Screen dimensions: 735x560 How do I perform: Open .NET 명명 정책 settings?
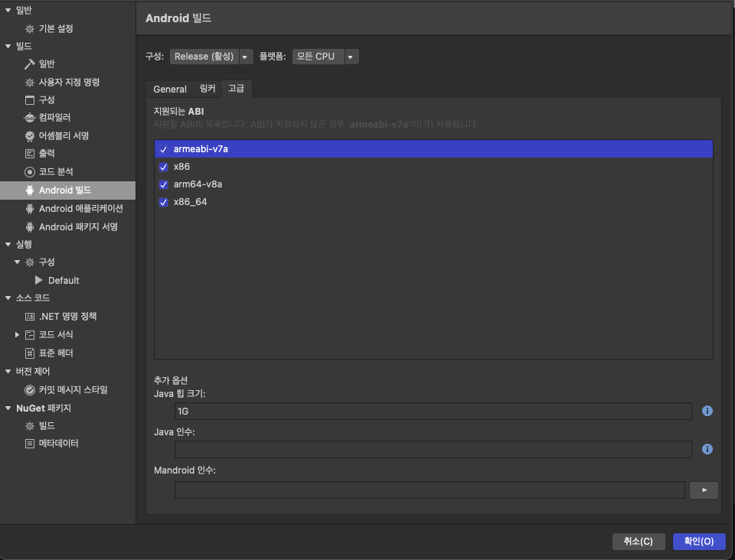point(67,317)
